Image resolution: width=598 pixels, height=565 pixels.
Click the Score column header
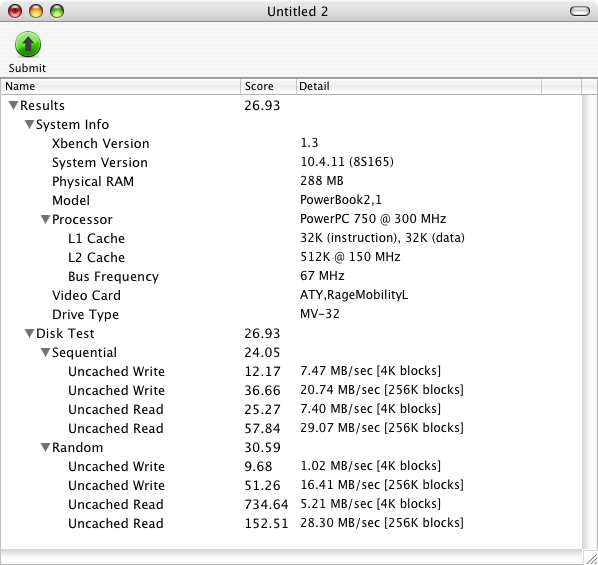[x=268, y=87]
